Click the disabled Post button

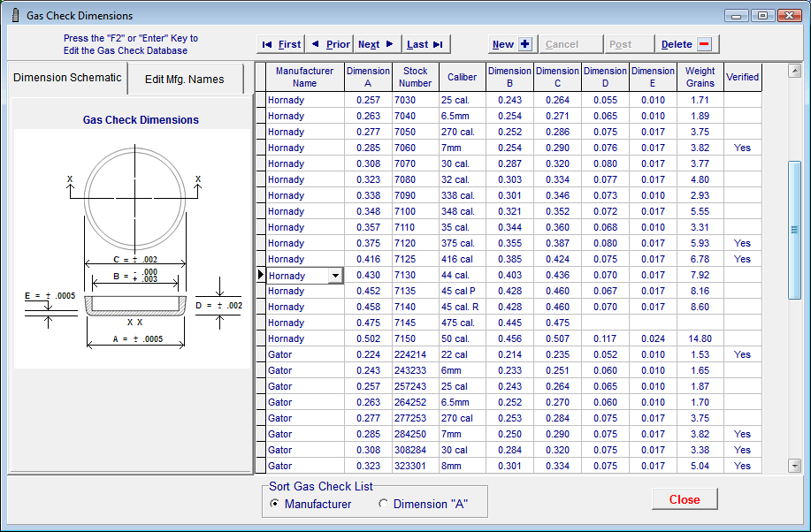(x=630, y=44)
